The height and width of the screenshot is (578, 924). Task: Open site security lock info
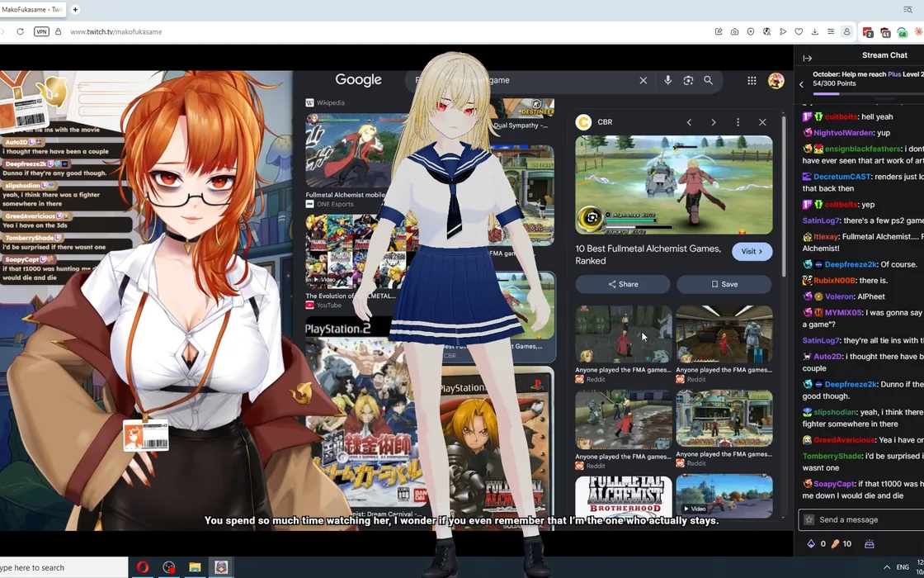point(58,32)
